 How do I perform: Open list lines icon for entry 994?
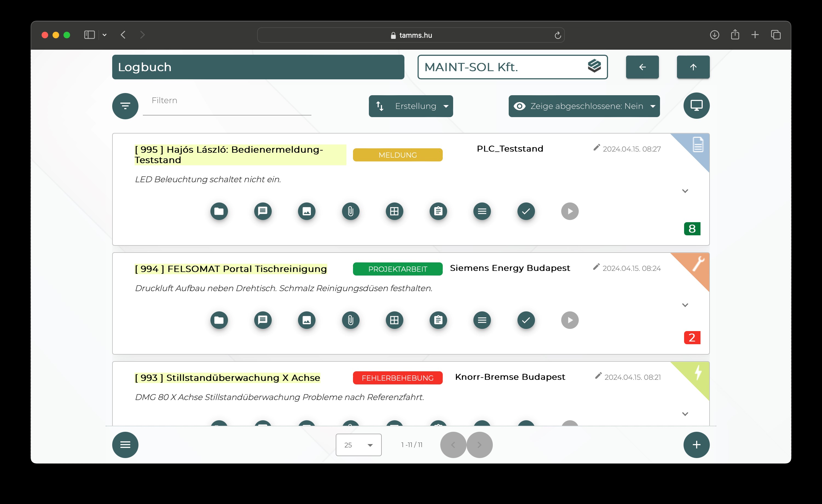482,320
